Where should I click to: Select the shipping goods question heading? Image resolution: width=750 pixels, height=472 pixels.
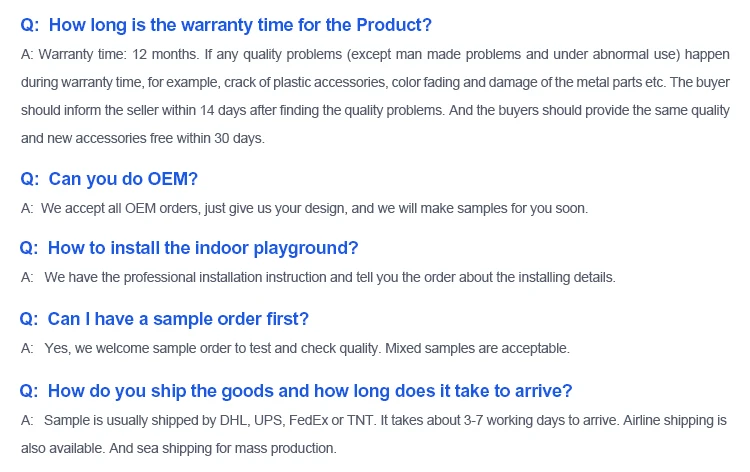(x=310, y=390)
